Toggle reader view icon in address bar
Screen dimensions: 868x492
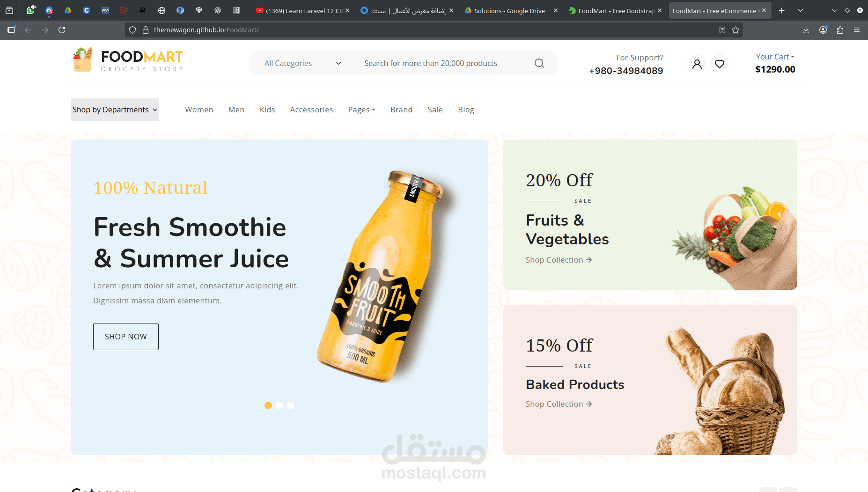click(722, 30)
